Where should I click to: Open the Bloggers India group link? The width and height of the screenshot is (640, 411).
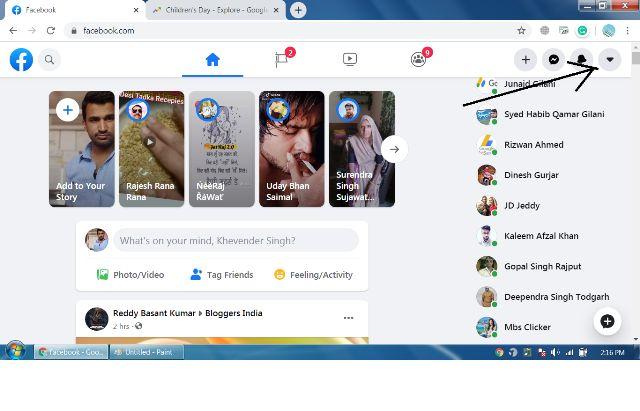[233, 313]
